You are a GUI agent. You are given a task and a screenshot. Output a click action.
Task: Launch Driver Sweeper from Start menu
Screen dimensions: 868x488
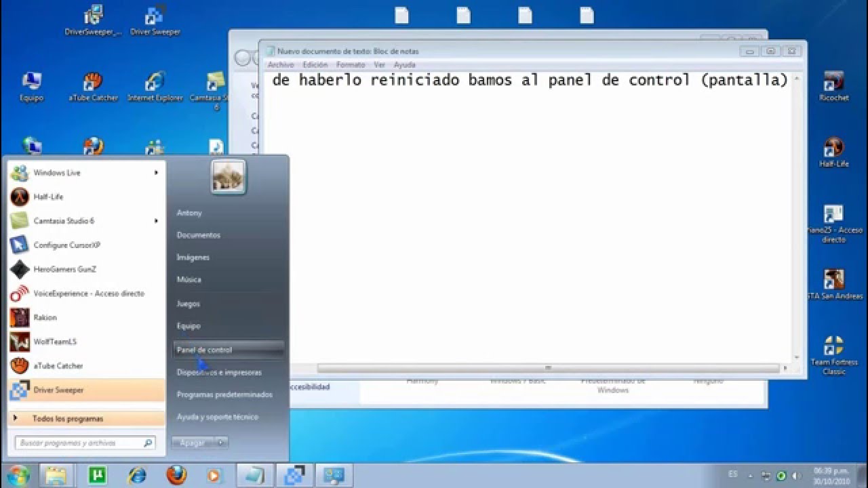point(87,390)
